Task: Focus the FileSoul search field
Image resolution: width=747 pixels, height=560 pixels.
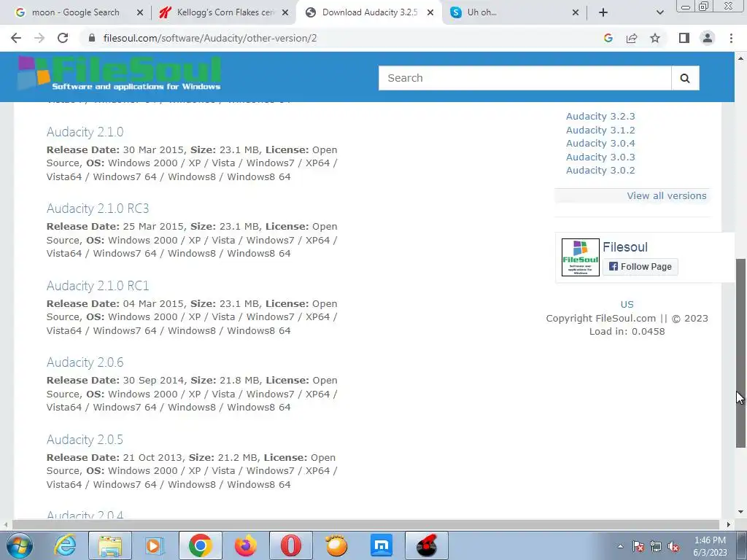Action: pyautogui.click(x=525, y=78)
